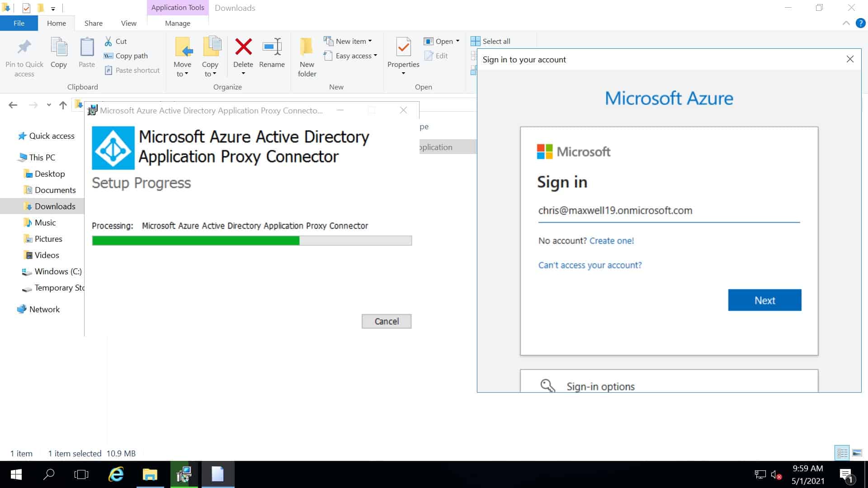Open Sign-in options

(x=669, y=381)
